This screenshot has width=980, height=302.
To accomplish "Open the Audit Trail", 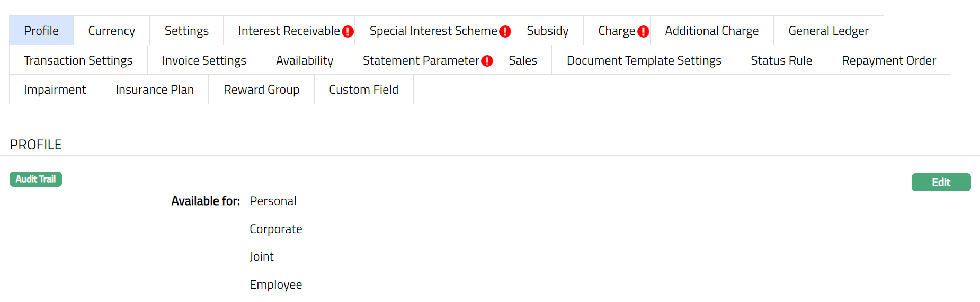I will (35, 179).
